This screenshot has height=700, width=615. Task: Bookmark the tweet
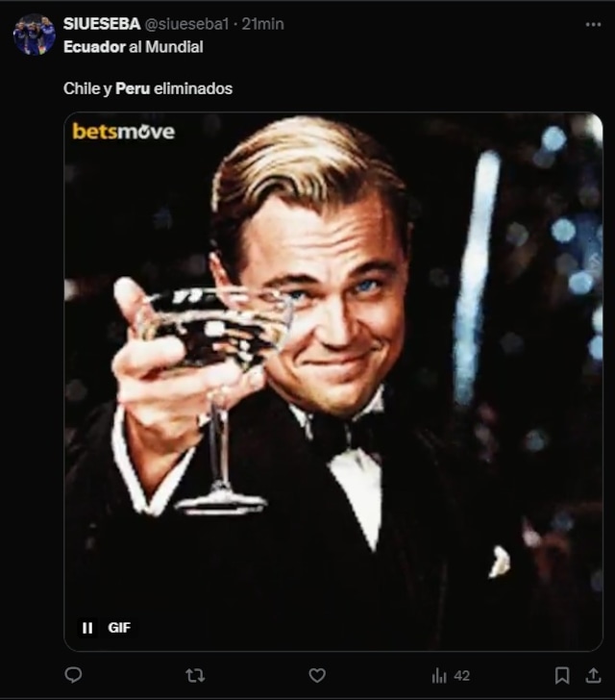[x=562, y=675]
